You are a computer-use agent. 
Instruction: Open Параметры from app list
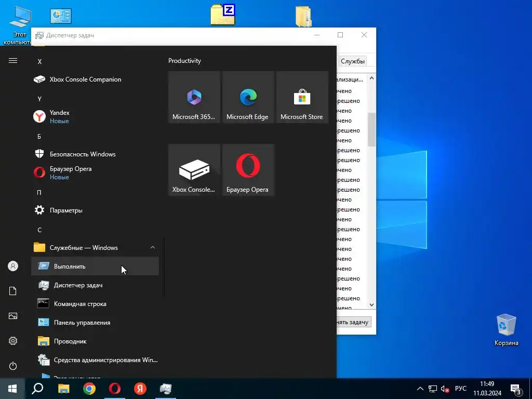point(95,210)
